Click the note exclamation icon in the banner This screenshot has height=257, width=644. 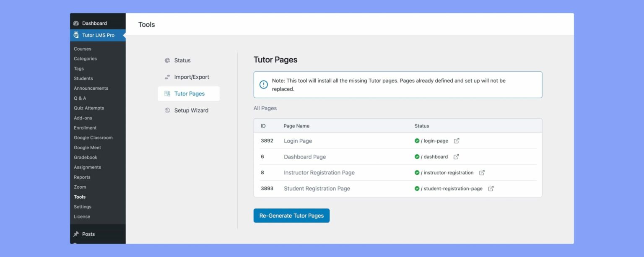point(263,84)
